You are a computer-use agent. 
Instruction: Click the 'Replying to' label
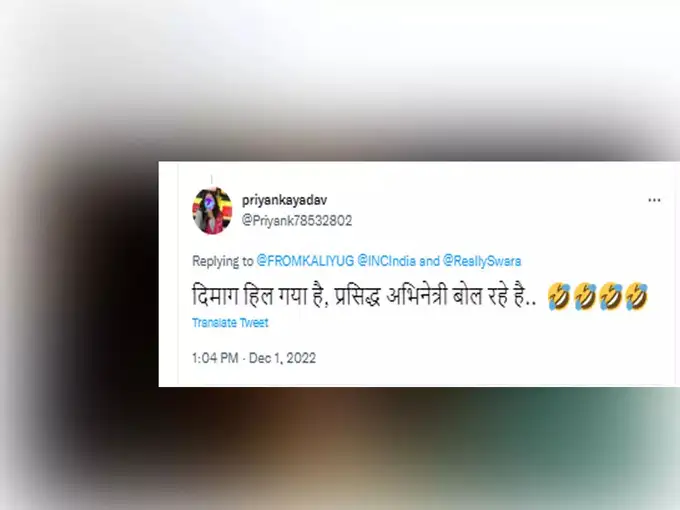click(222, 261)
